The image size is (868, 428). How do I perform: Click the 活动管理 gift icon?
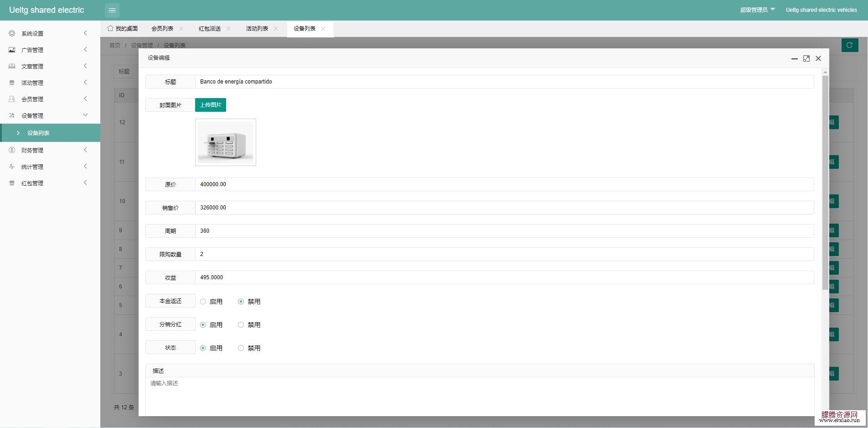tap(12, 83)
